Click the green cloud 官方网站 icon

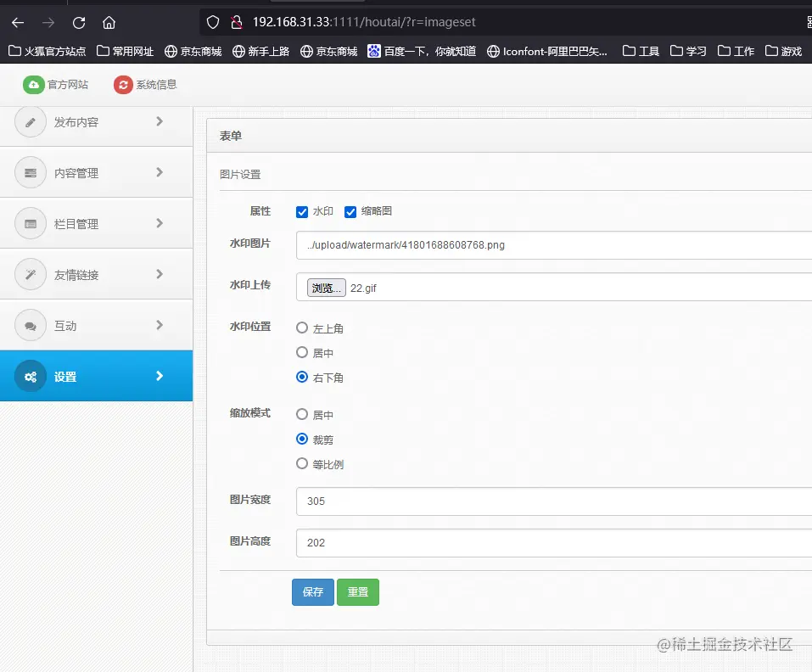coord(33,84)
